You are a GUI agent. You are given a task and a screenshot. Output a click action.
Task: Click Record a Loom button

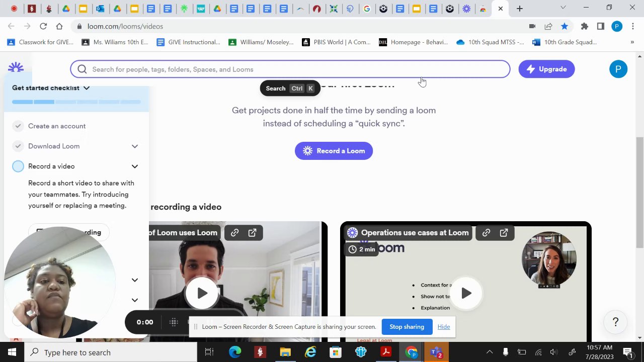[334, 151]
